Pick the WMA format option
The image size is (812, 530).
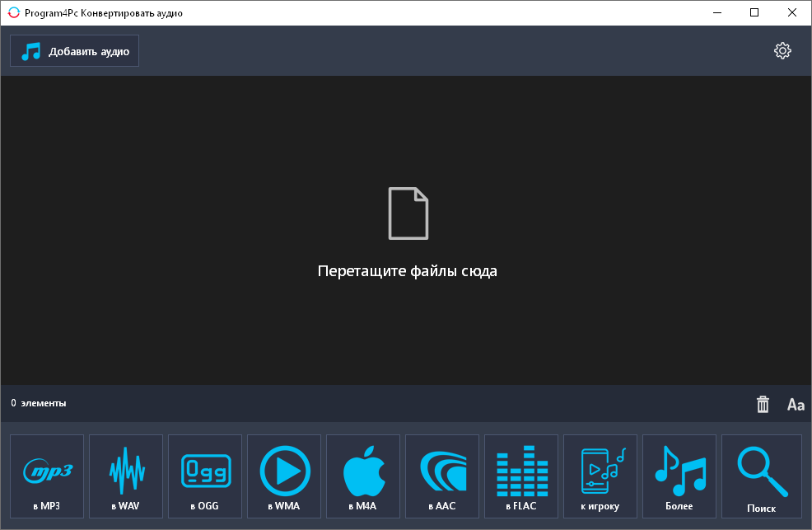(283, 476)
